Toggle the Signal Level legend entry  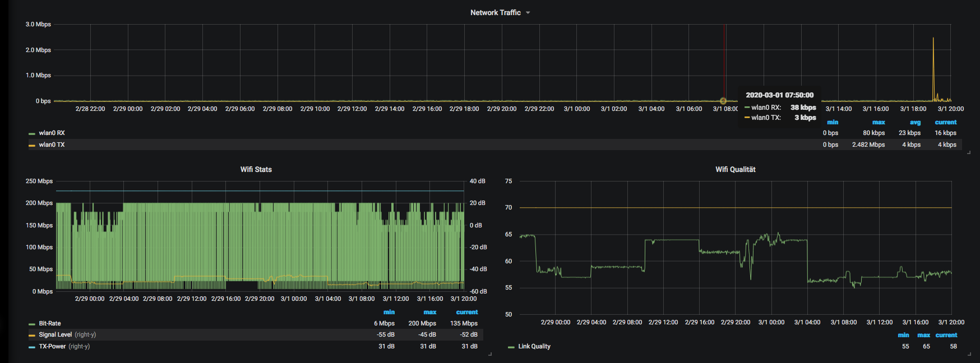(x=55, y=334)
